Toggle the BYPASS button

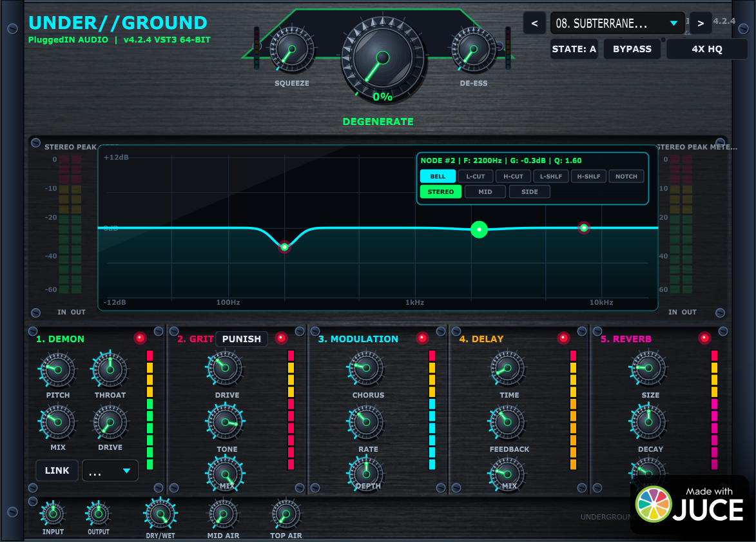(632, 49)
